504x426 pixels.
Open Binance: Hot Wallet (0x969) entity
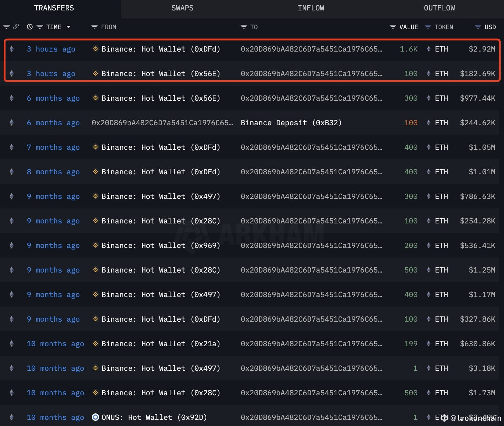(161, 246)
